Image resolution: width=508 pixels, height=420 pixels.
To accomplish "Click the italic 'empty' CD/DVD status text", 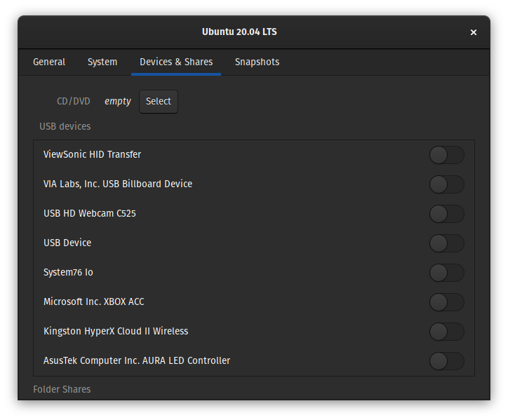I will pyautogui.click(x=118, y=102).
